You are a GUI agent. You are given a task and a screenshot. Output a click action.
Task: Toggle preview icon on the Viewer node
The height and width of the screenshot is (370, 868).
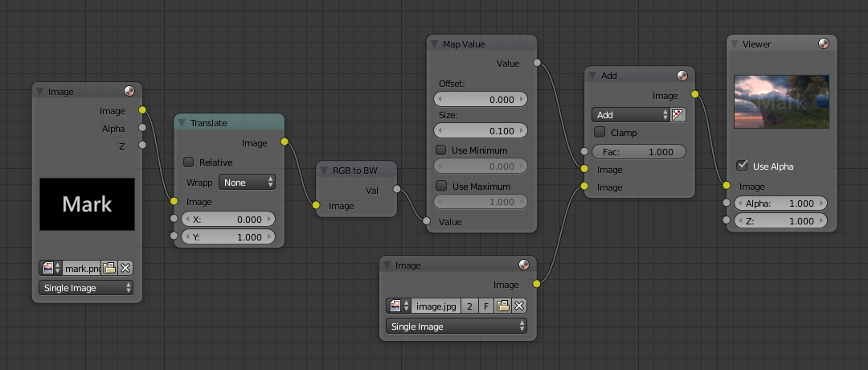[x=824, y=43]
